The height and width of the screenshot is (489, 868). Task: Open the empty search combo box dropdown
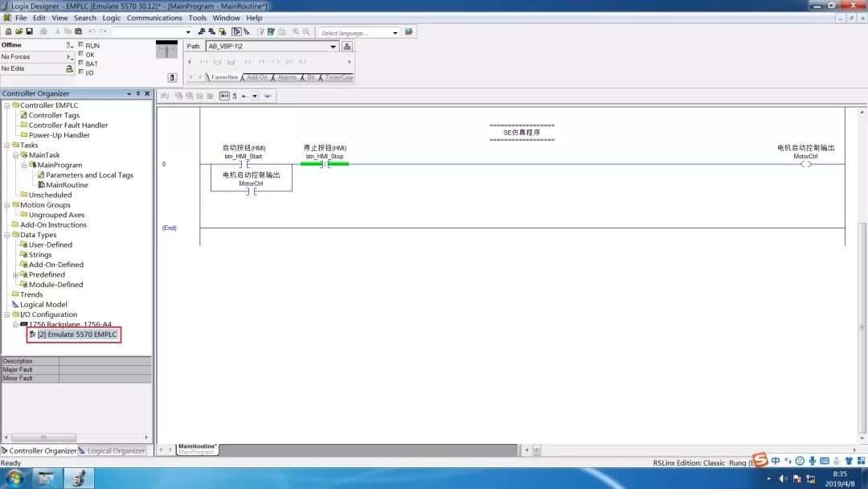click(x=188, y=32)
